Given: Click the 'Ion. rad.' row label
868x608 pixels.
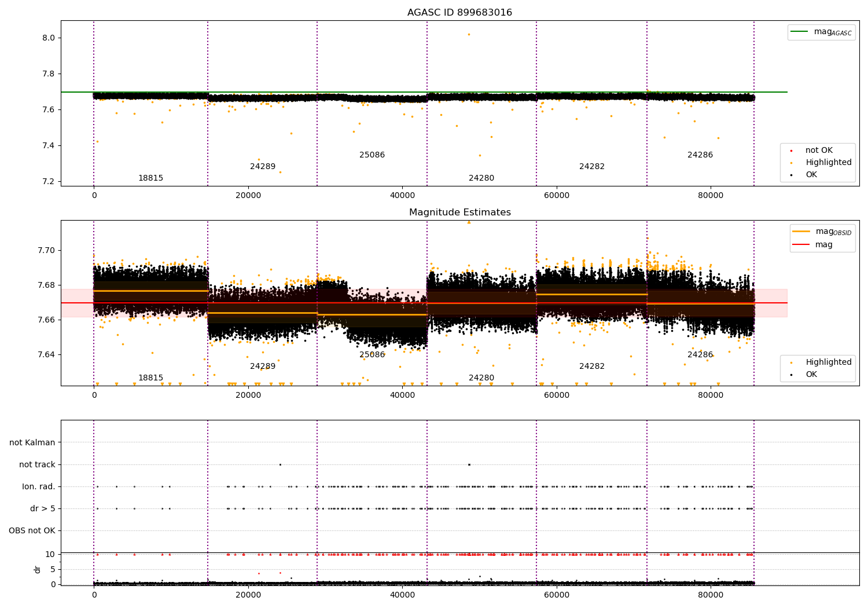Looking at the screenshot, I should point(39,487).
